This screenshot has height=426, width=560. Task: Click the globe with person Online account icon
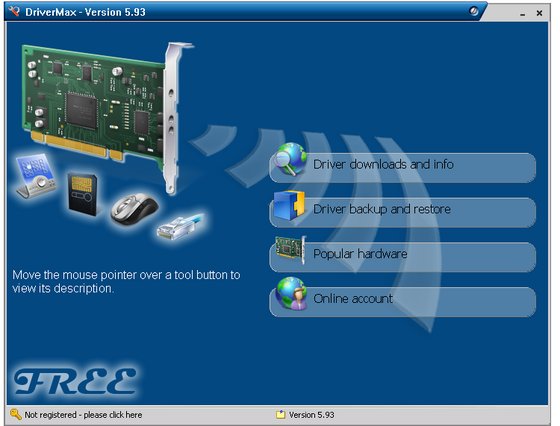pyautogui.click(x=291, y=294)
